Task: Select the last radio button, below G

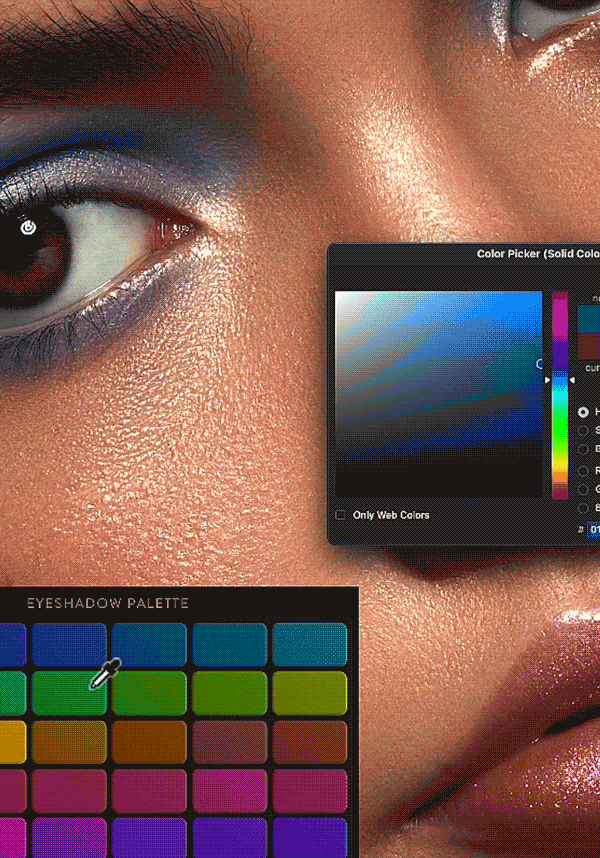Action: [584, 508]
